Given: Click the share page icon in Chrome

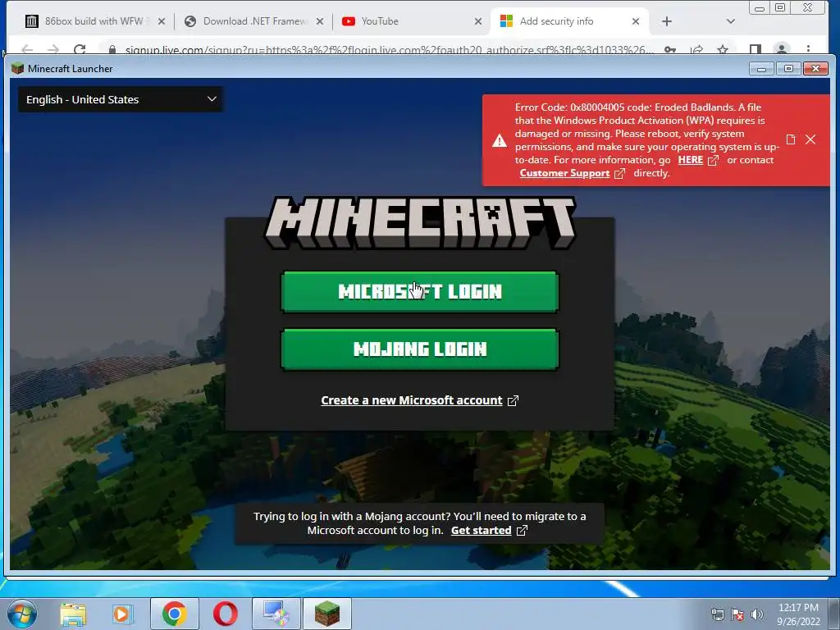Looking at the screenshot, I should pyautogui.click(x=697, y=50).
